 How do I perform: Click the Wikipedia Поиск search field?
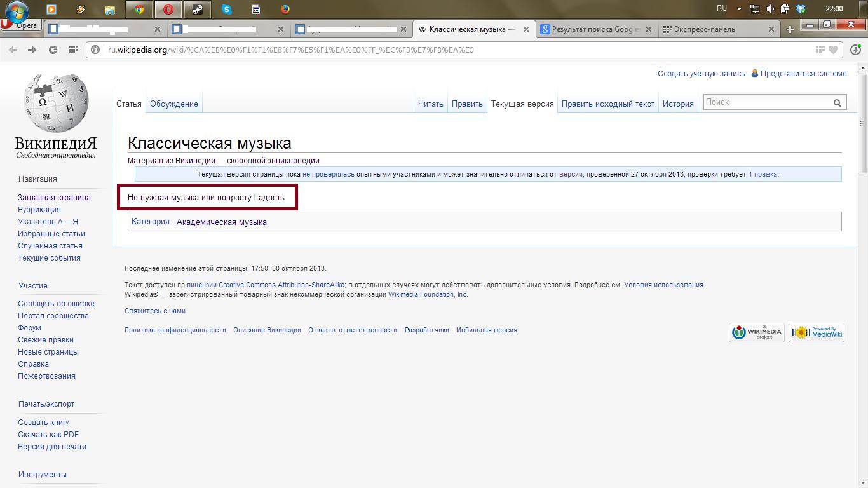[x=768, y=102]
